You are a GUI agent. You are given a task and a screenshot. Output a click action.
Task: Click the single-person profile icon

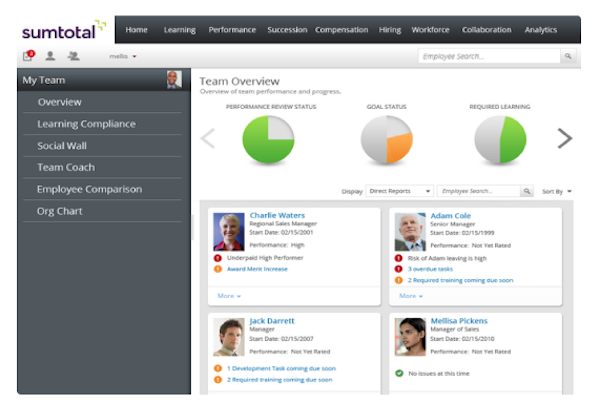tap(50, 57)
